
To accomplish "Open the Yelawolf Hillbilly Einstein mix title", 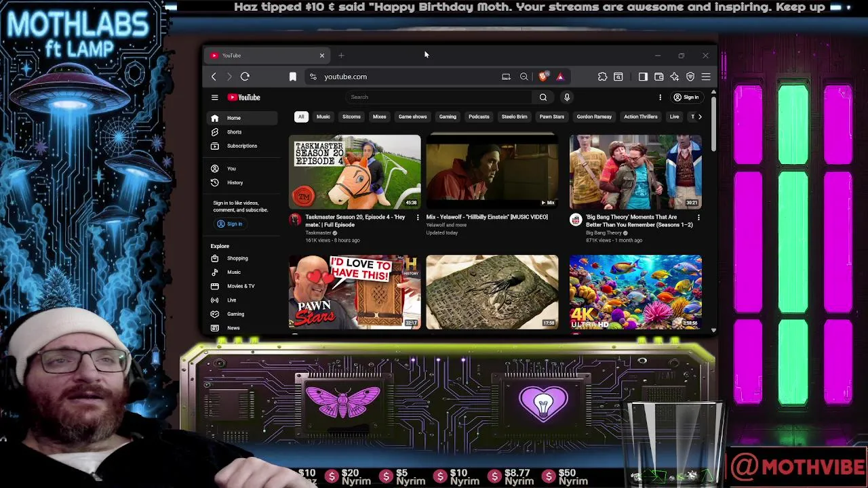I will click(x=487, y=217).
